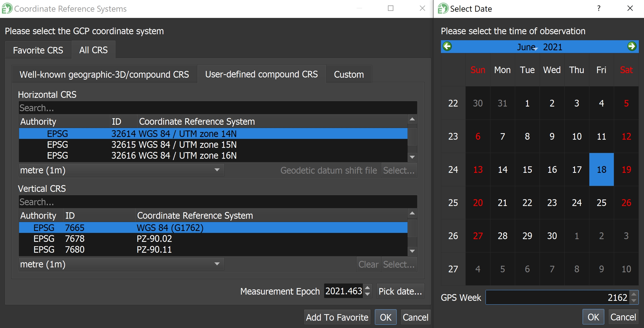Open vertical CRS unit dropdown metre
Viewport: 644px width, 328px height.
(121, 264)
